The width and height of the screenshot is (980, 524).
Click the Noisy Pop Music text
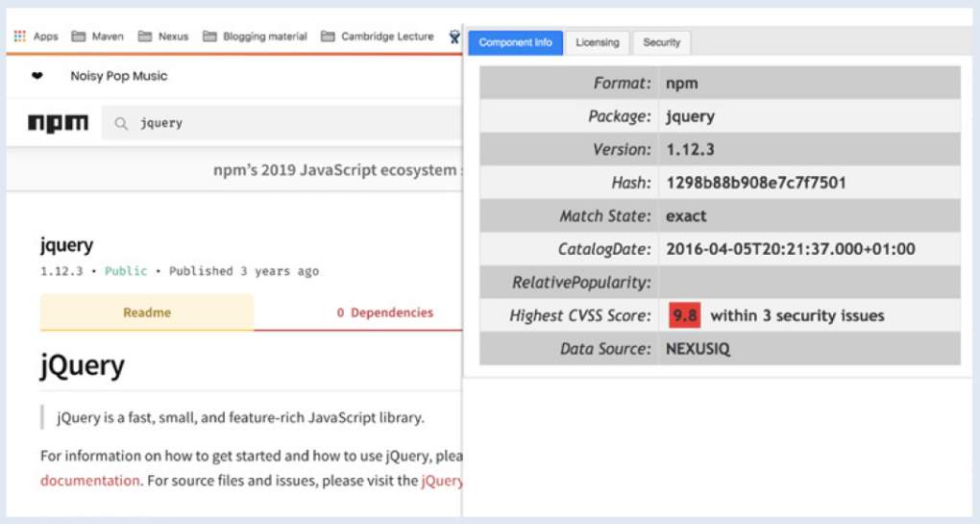(119, 76)
